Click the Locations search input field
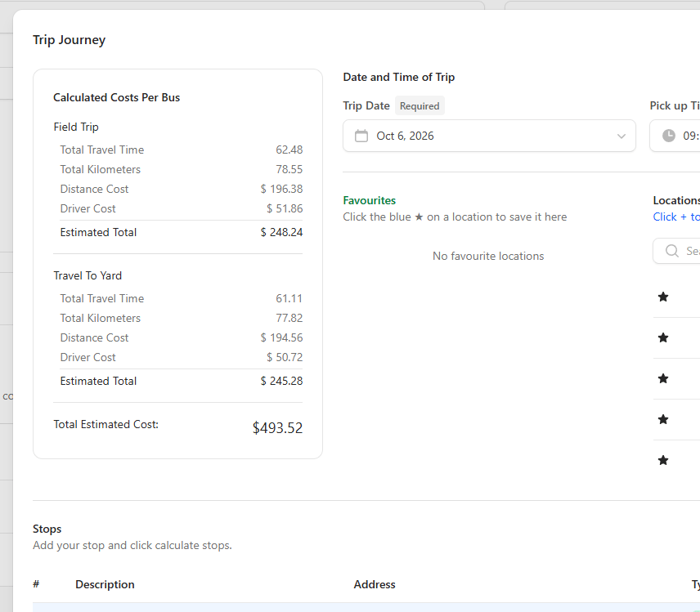 [676, 251]
